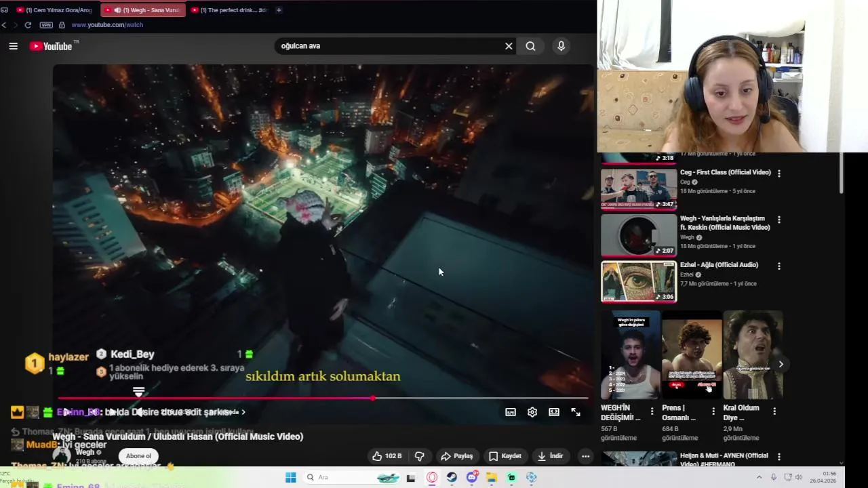The height and width of the screenshot is (488, 868).
Task: Show hidden system tray icons
Action: 759,477
